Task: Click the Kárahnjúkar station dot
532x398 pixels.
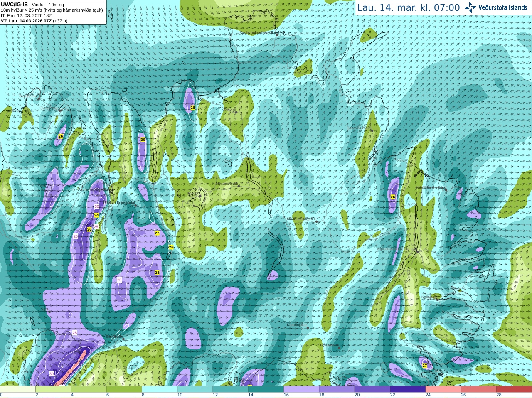Action: 308,328
